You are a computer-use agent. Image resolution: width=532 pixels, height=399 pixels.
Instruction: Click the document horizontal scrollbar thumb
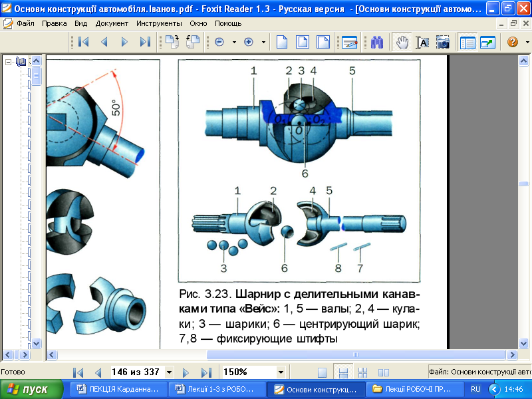point(356,355)
